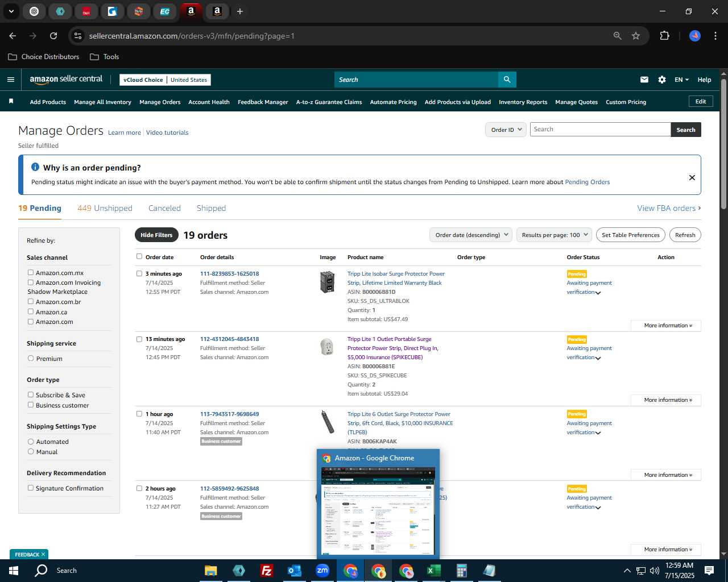Click Set Table Preferences button

click(631, 235)
